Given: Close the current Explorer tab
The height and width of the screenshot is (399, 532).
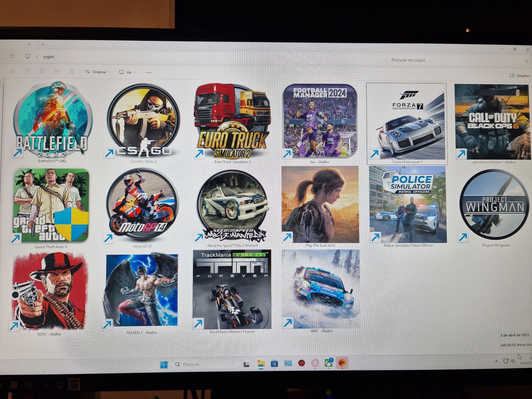Looking at the screenshot, I should [x=29, y=44].
